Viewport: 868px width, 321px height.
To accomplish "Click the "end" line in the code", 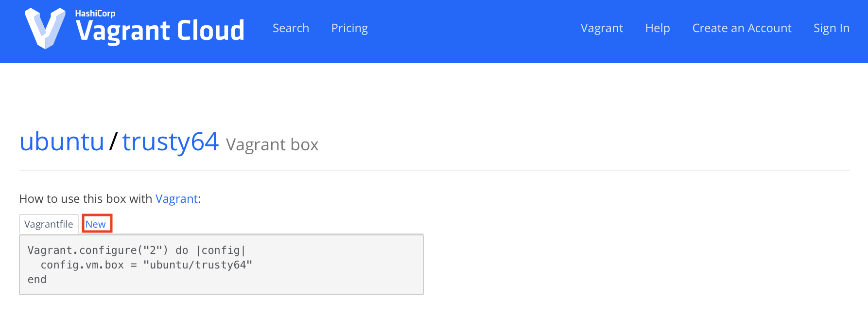I will coord(37,280).
